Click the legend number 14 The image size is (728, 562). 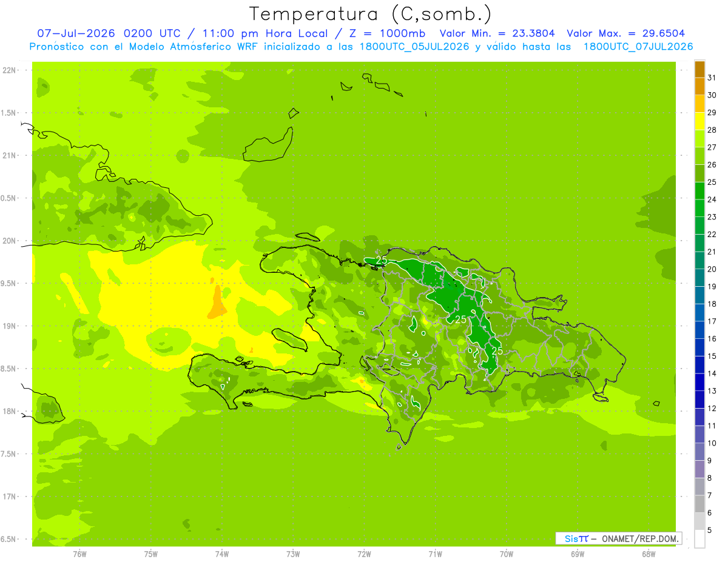coord(712,373)
